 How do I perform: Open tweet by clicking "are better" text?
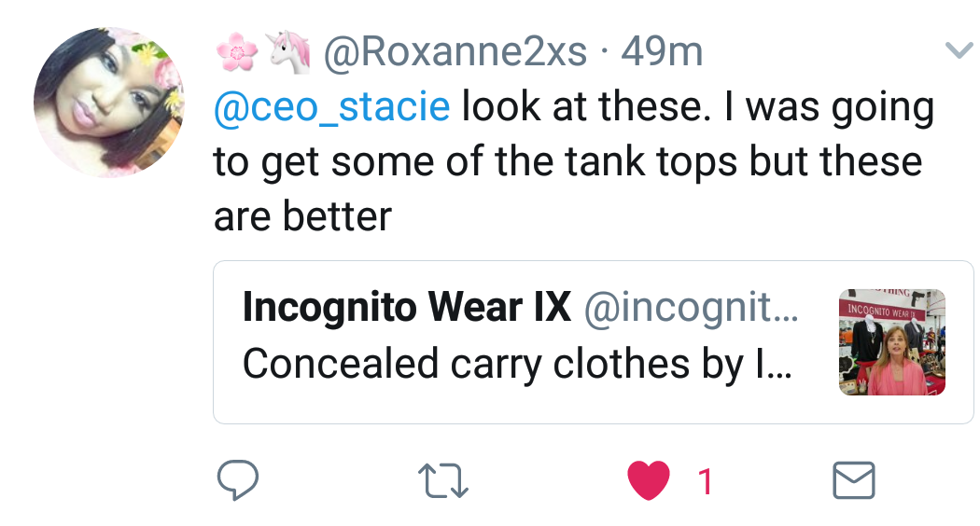(302, 216)
